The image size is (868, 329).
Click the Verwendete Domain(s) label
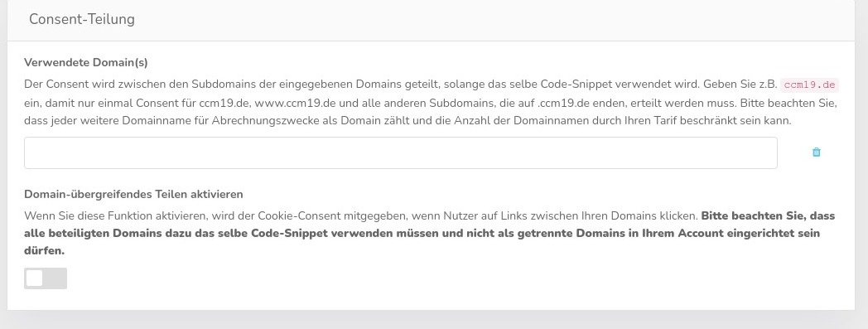click(86, 63)
